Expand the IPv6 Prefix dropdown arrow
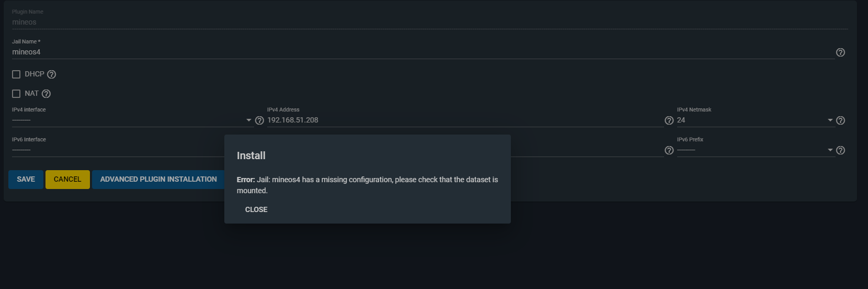This screenshot has width=868, height=289. (x=830, y=150)
